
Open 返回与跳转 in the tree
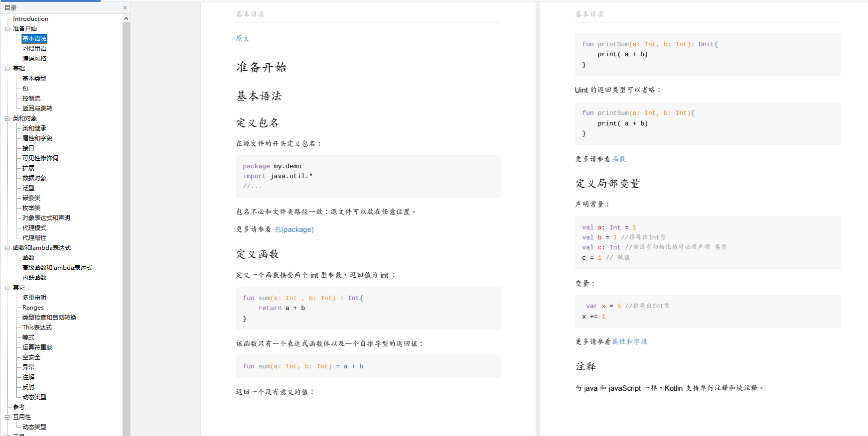pyautogui.click(x=37, y=109)
